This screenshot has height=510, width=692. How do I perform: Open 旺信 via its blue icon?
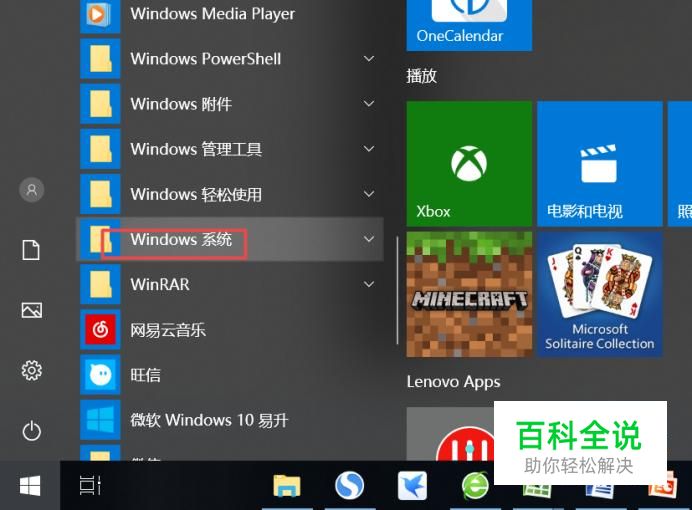(100, 375)
